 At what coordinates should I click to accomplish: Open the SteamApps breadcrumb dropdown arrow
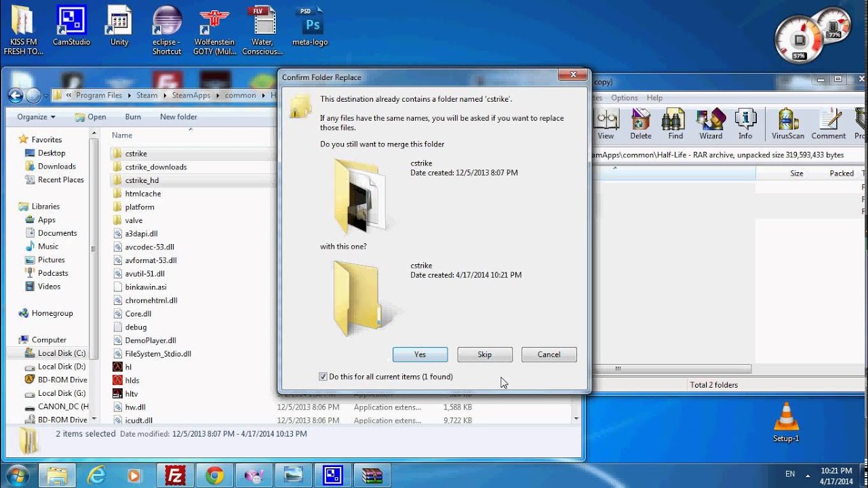coord(218,96)
